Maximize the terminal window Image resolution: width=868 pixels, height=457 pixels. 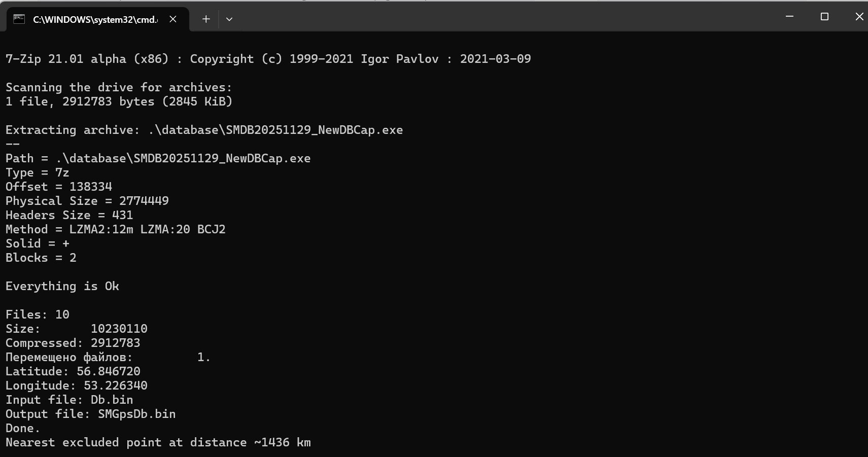pos(824,17)
